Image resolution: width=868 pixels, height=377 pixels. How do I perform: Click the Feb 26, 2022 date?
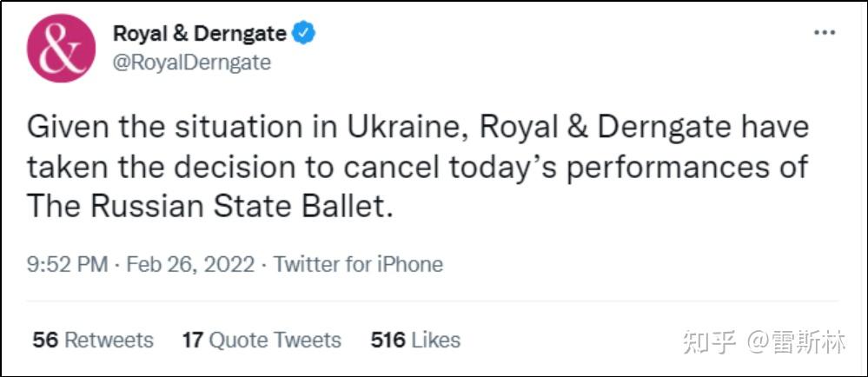[190, 264]
